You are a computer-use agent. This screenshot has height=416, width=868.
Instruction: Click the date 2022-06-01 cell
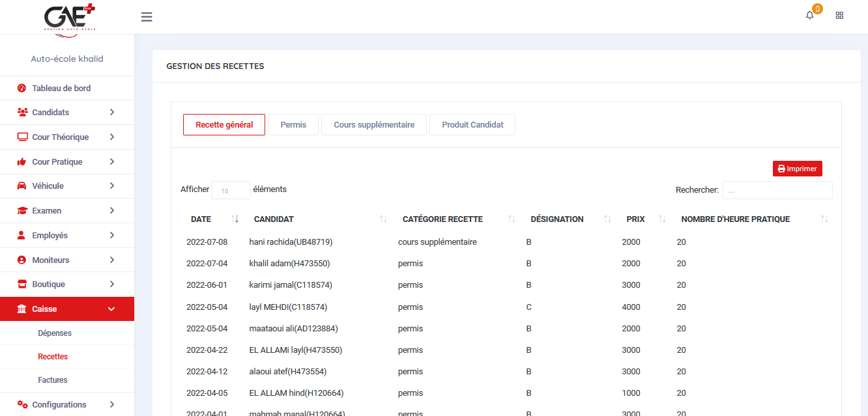(207, 284)
